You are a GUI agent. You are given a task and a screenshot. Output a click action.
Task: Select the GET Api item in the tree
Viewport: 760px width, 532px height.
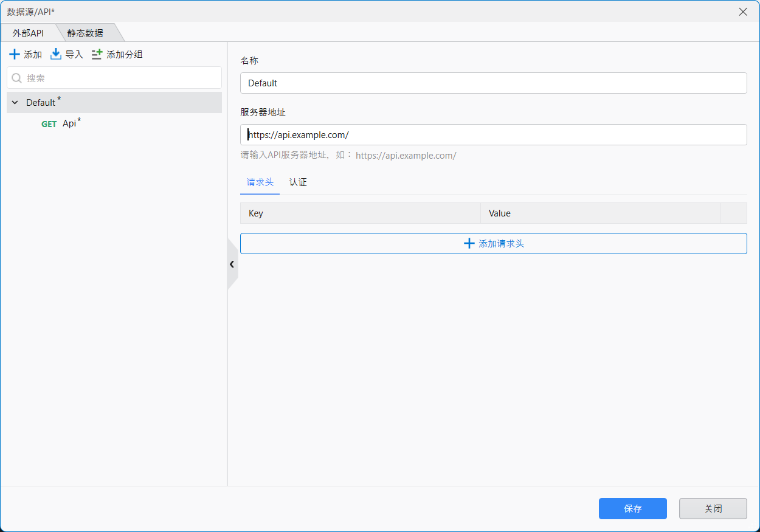[x=69, y=123]
